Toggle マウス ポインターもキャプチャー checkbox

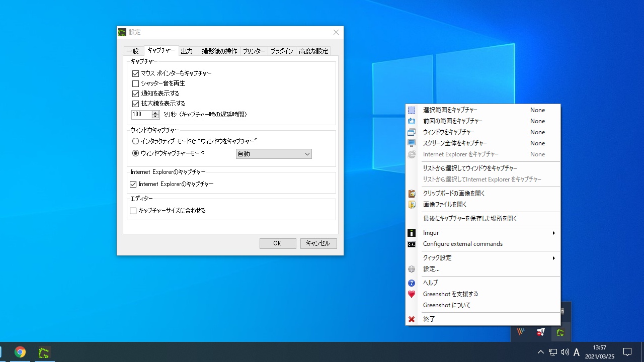click(x=135, y=73)
